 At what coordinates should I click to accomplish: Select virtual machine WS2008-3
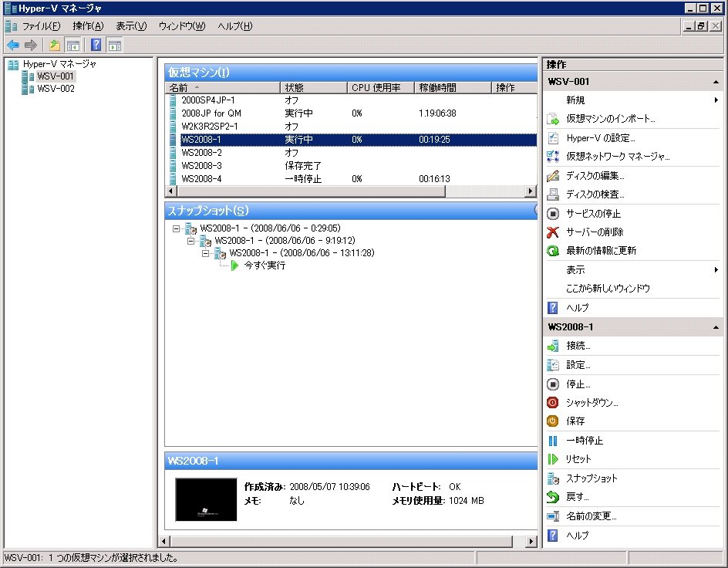[201, 165]
